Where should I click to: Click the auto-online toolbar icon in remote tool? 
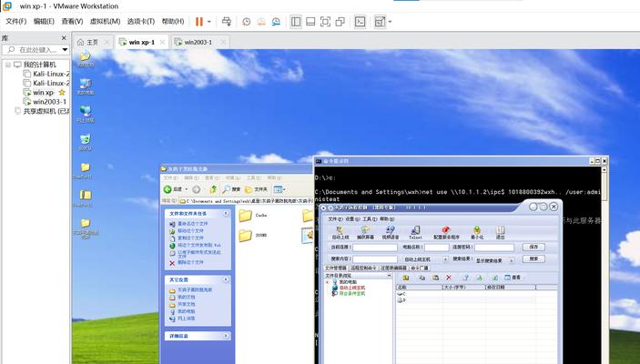point(340,233)
